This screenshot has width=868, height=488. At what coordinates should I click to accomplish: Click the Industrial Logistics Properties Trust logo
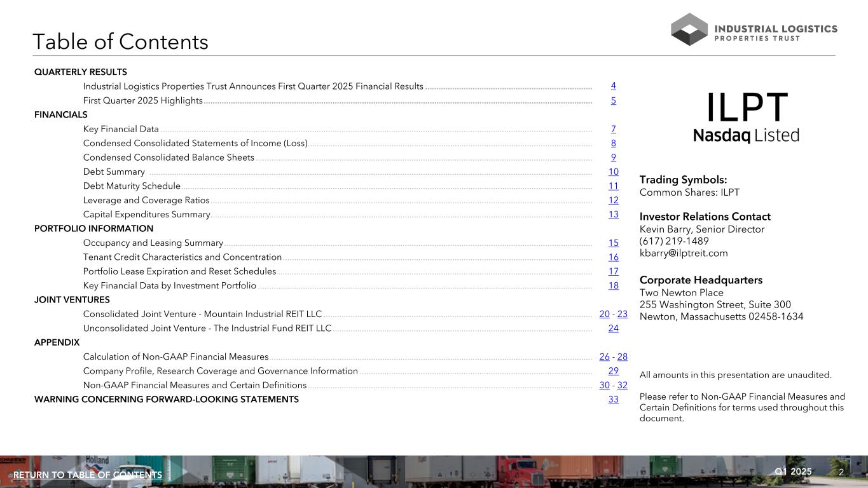coord(754,29)
